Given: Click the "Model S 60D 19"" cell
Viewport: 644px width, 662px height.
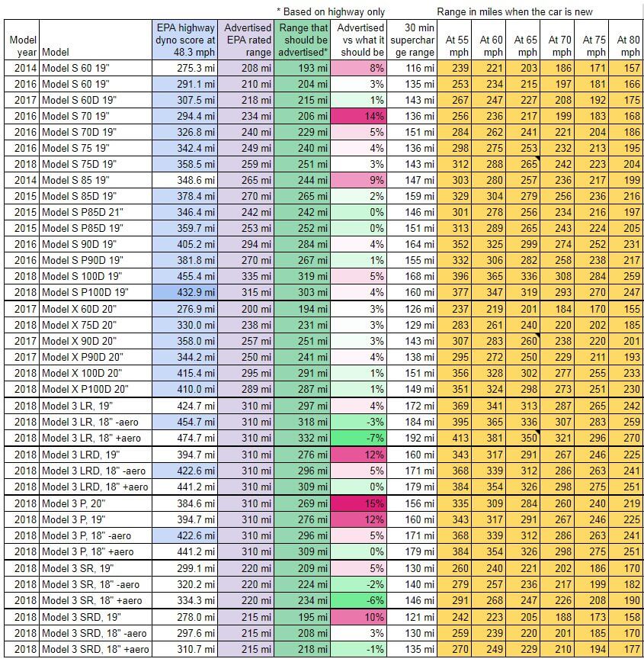Looking at the screenshot, I should pos(96,100).
